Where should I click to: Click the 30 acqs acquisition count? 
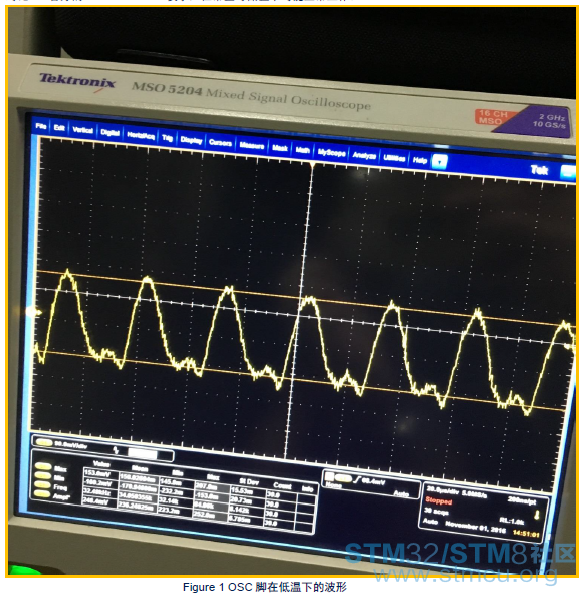(x=436, y=511)
